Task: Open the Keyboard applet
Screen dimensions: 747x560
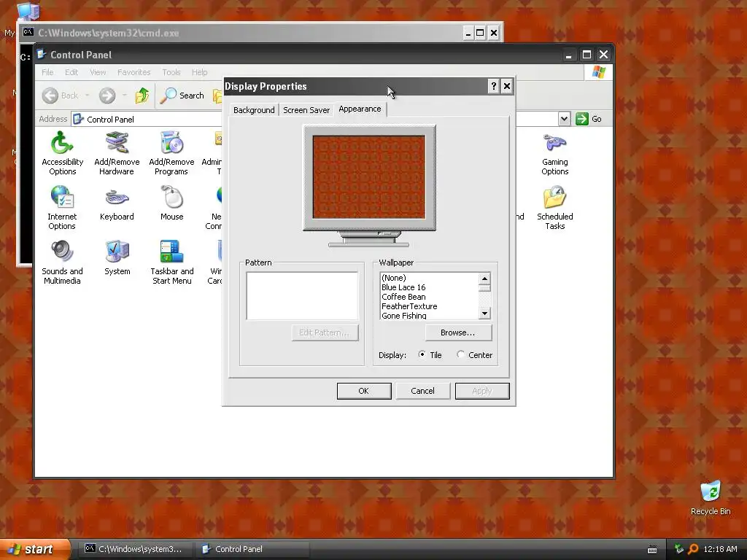Action: pos(117,204)
